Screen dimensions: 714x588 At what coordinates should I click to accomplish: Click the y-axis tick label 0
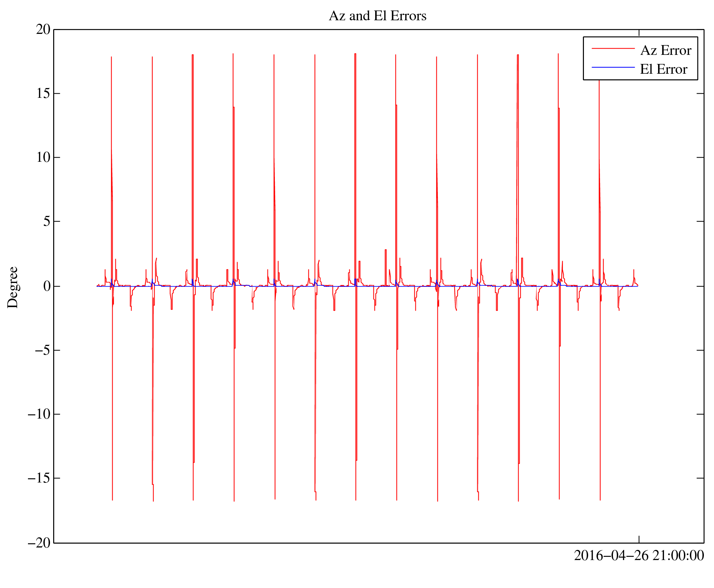47,286
